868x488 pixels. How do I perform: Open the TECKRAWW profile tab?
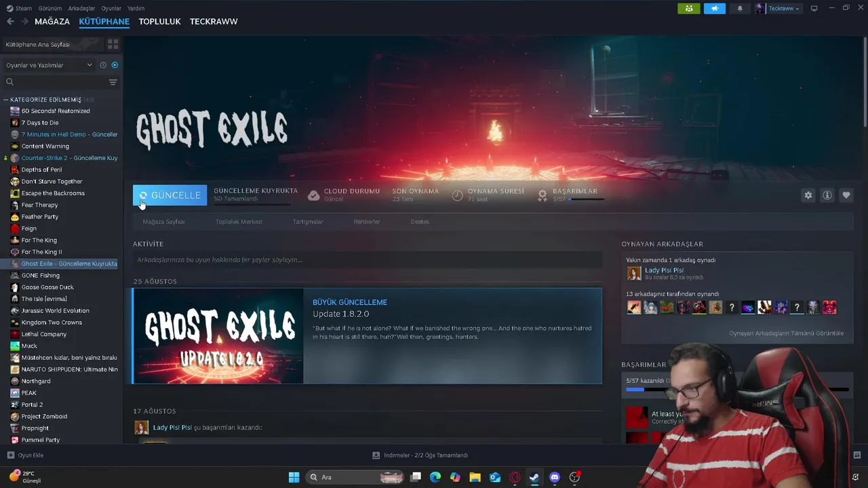(214, 22)
